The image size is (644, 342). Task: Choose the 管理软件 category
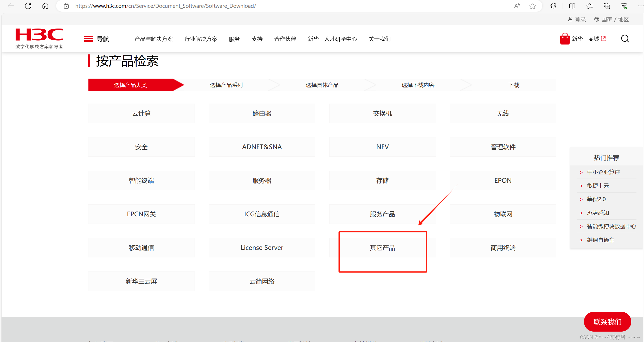point(503,147)
